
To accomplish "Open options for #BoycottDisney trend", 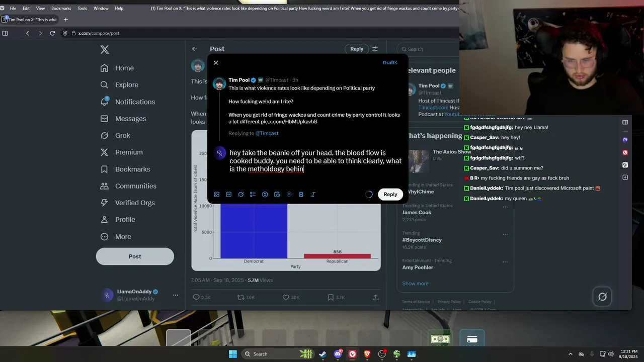I will click(x=505, y=234).
